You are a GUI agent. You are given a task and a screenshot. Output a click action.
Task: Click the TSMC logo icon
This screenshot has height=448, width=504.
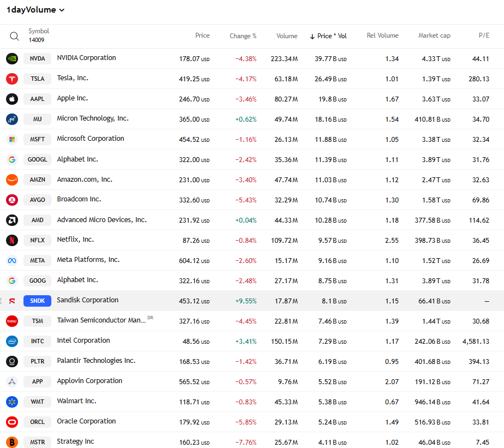(x=12, y=321)
